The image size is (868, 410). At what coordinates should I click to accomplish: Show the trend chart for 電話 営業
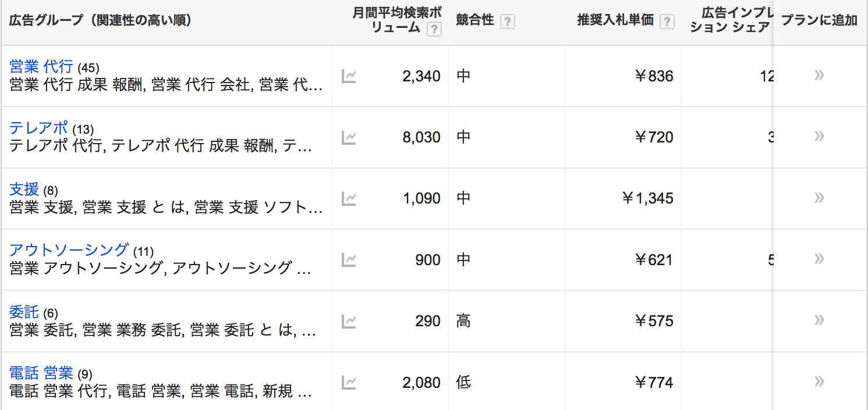pos(349,382)
